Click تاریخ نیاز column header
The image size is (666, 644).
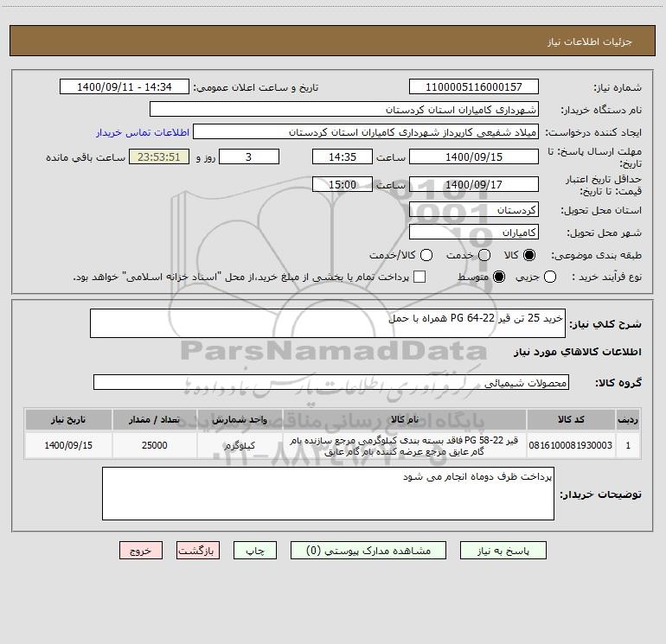[68, 419]
